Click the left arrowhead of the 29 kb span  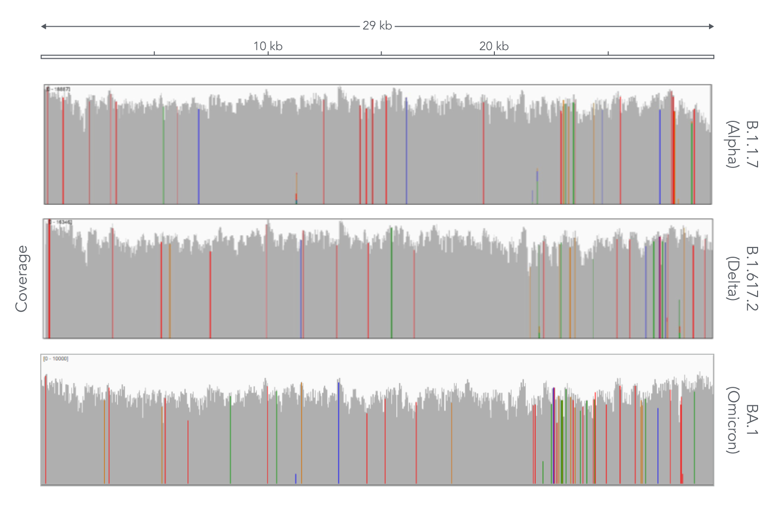coord(44,26)
